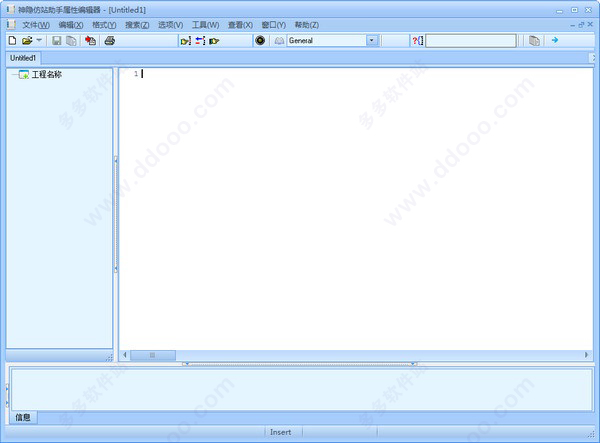Viewport: 600px width, 443px height.
Task: Switch to the Untitled1 document tab
Action: [x=23, y=58]
